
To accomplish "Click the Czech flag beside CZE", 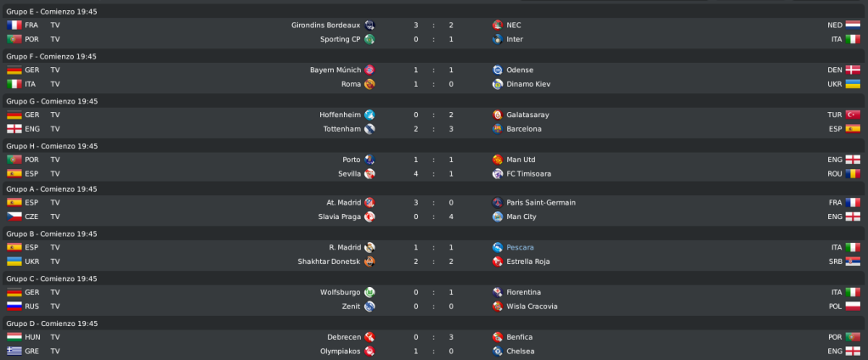I will click(14, 217).
